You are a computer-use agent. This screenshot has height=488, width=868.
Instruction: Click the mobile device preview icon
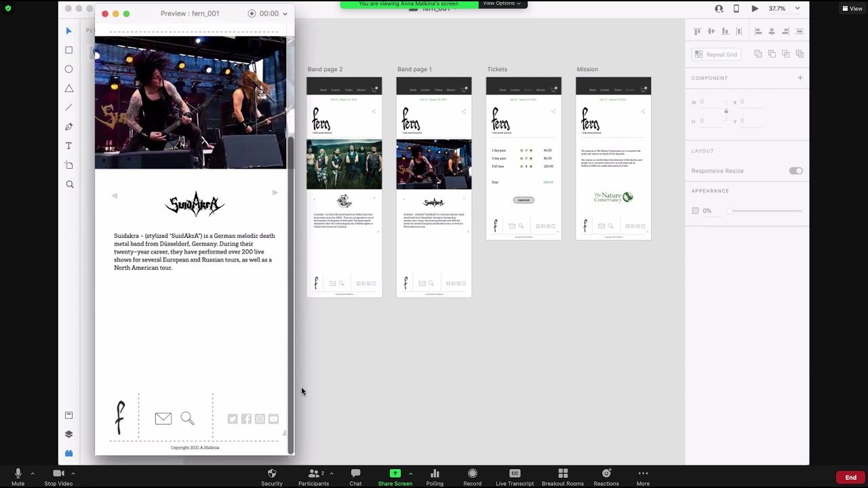click(736, 9)
